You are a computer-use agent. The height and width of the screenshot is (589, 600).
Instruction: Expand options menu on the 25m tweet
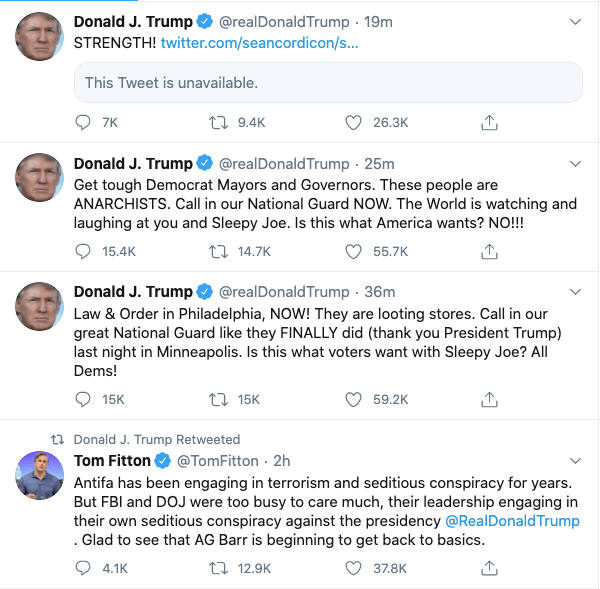click(x=574, y=162)
